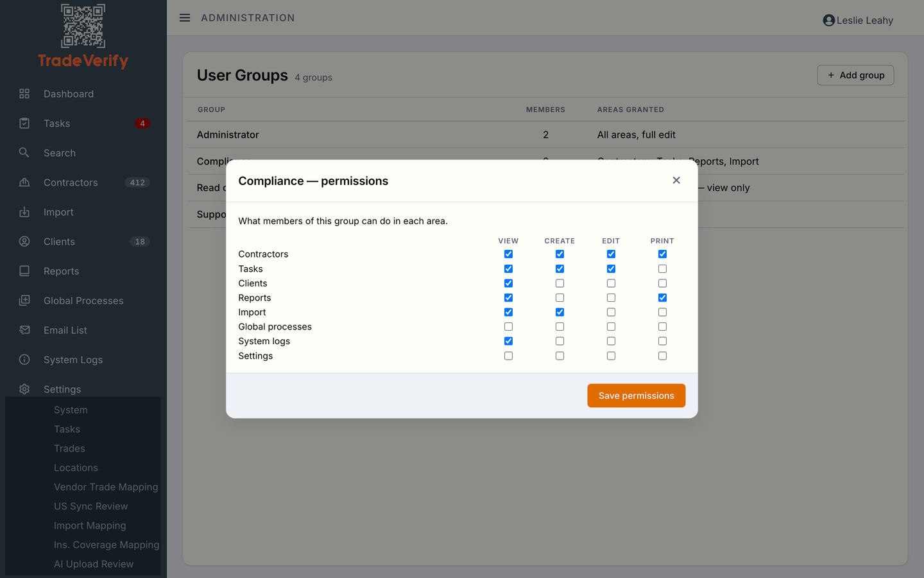Enable Global processes View permission

pos(508,327)
